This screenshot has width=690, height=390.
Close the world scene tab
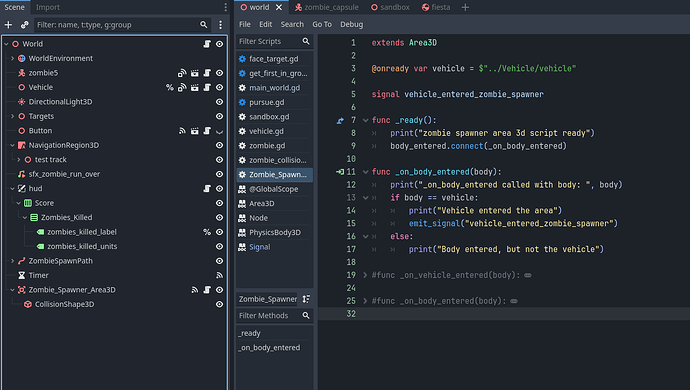[x=279, y=7]
